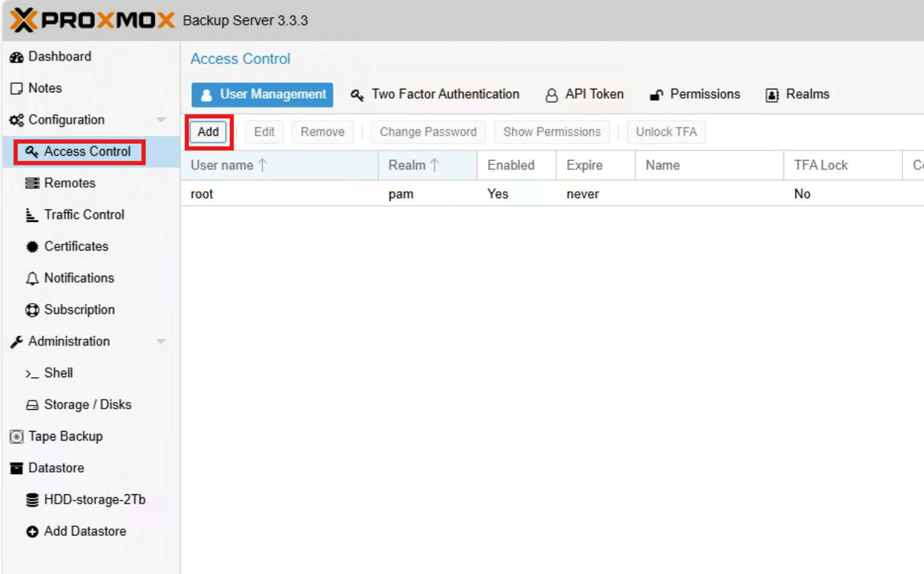Click the Tape Backup icon
The image size is (924, 574).
[16, 436]
